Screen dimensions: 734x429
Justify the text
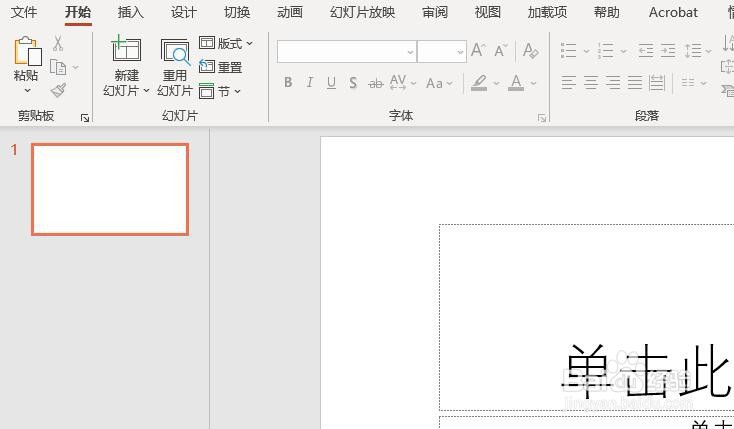[x=635, y=83]
